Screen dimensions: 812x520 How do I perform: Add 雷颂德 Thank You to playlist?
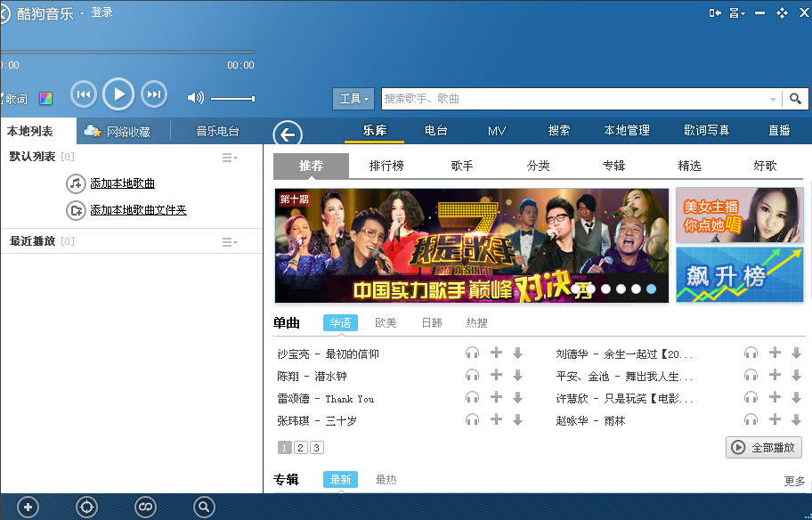tap(496, 397)
